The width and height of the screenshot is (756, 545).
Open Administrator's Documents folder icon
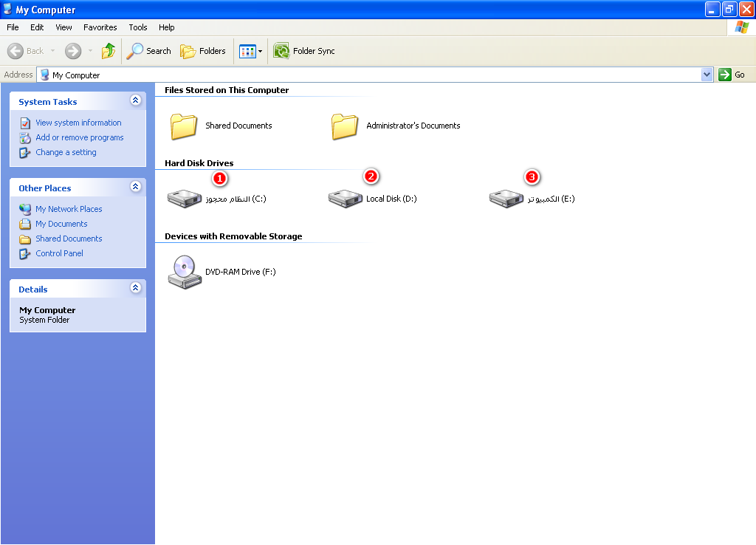pyautogui.click(x=345, y=126)
